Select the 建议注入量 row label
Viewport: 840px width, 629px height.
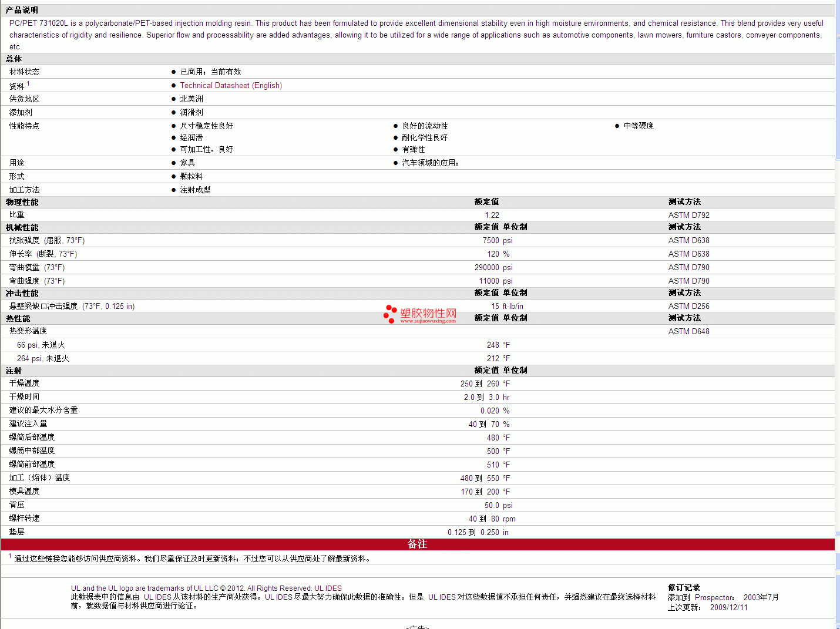[28, 423]
